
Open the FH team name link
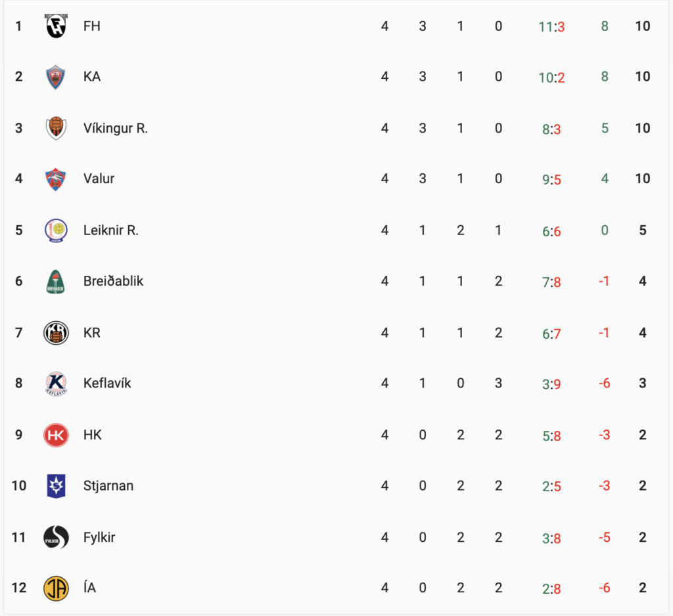[92, 26]
